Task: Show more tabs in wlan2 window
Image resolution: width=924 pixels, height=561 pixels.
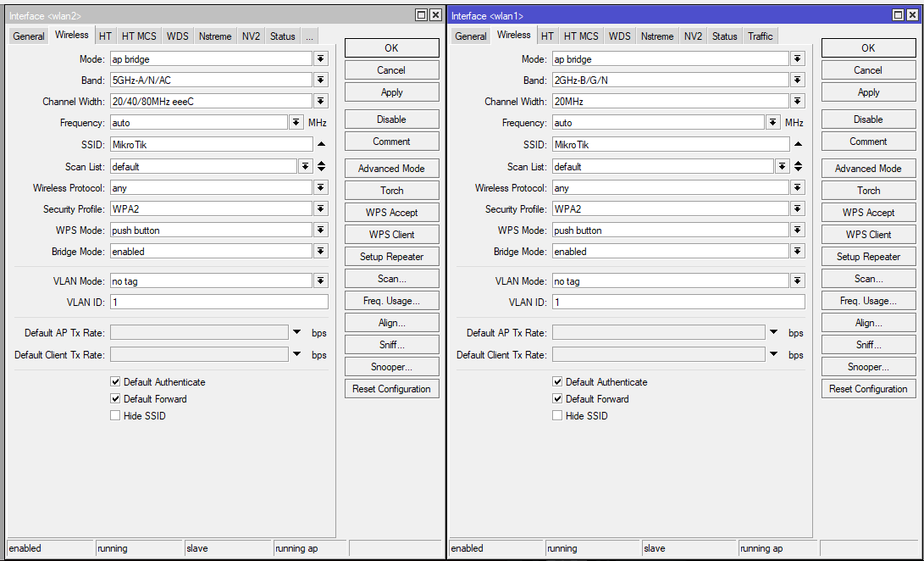Action: pyautogui.click(x=310, y=36)
